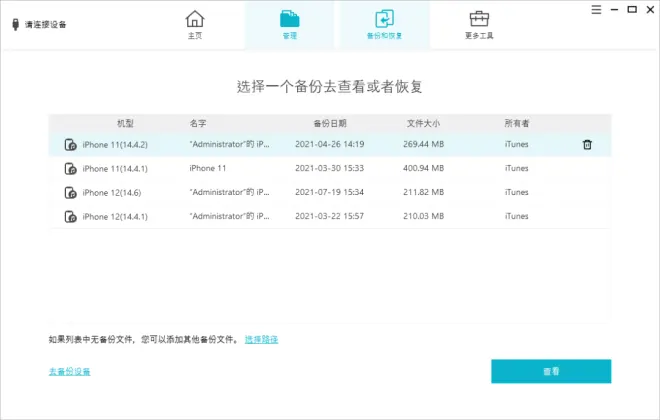Select the iPhone 12(14.6) backup
Image resolution: width=660 pixels, height=420 pixels.
click(x=330, y=192)
